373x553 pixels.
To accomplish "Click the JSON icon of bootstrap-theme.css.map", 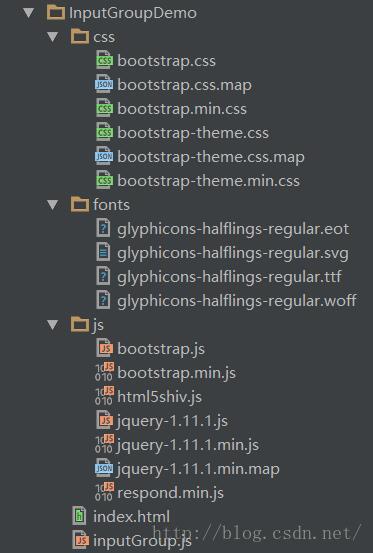I will (104, 157).
